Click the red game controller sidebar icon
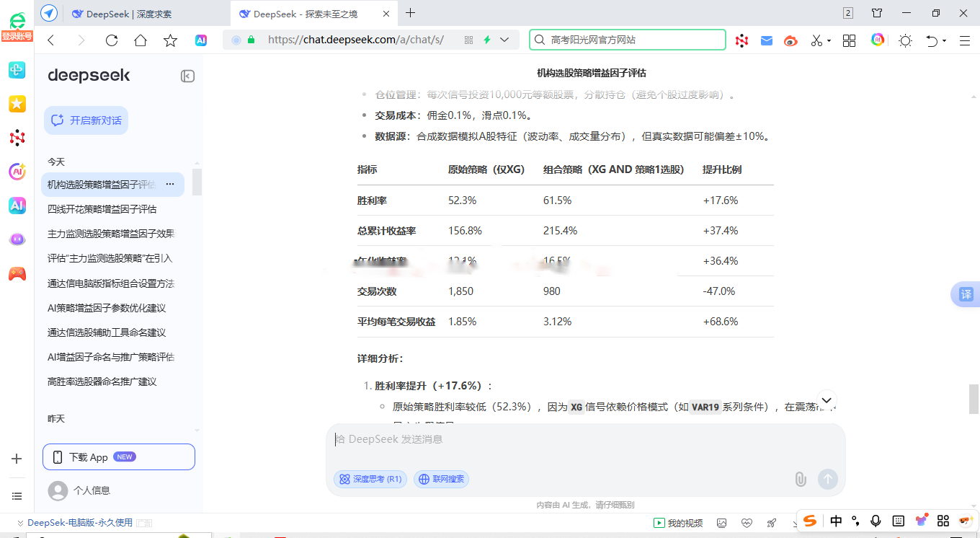980x538 pixels. (17, 274)
